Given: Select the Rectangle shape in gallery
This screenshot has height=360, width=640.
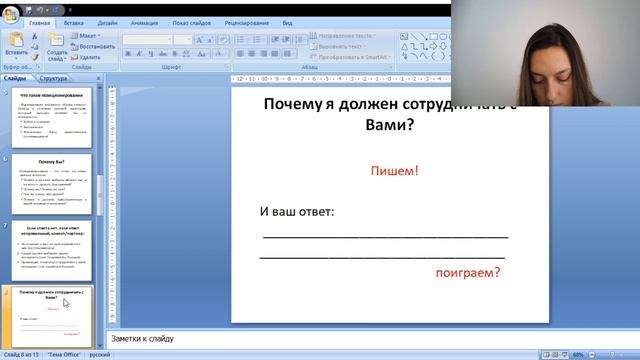Looking at the screenshot, I should point(433,36).
